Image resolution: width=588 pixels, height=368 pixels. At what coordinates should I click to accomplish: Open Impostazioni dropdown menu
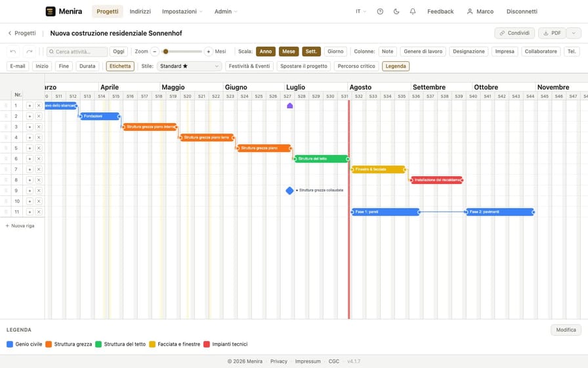pos(182,12)
